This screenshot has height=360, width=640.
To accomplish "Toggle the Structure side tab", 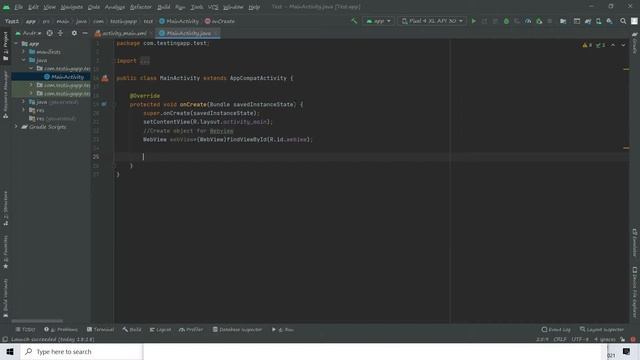I will (x=5, y=208).
